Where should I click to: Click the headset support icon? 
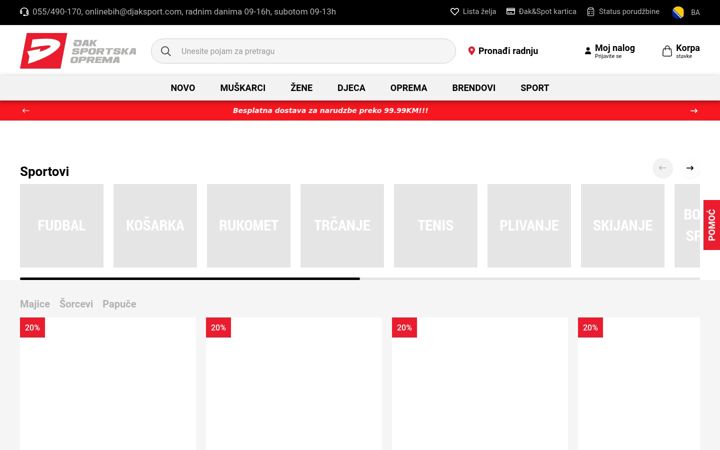24,12
